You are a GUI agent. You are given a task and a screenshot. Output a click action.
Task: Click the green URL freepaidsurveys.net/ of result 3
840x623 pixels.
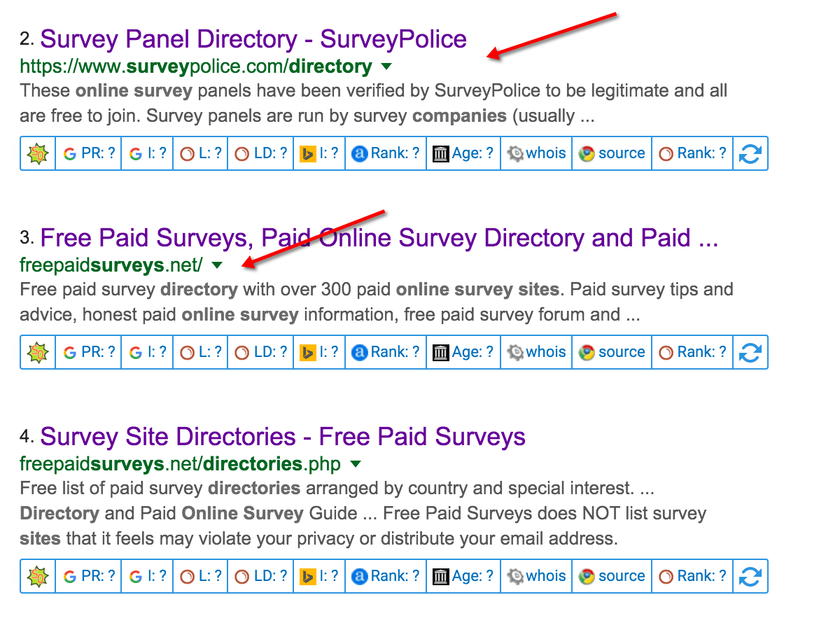pyautogui.click(x=111, y=265)
